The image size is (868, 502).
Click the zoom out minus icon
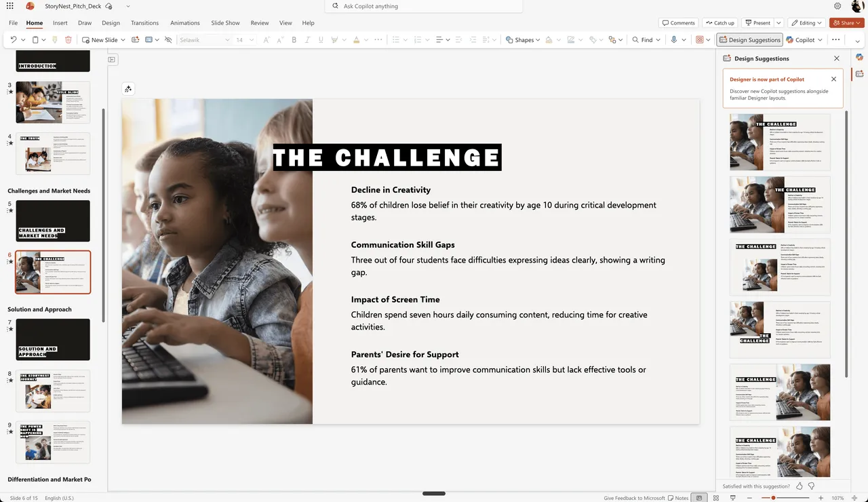click(x=751, y=498)
